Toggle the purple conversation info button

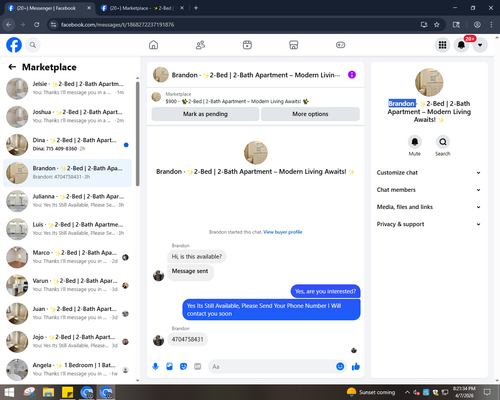tap(352, 75)
